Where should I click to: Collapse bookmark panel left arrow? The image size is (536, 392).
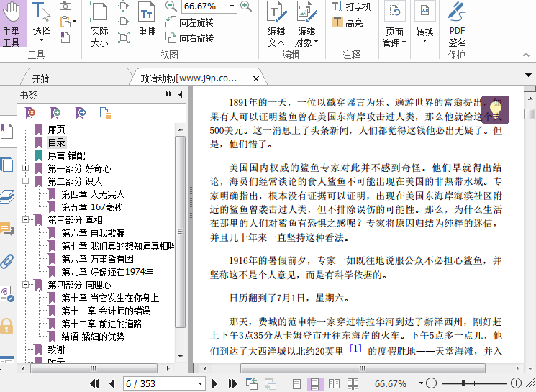pyautogui.click(x=181, y=94)
